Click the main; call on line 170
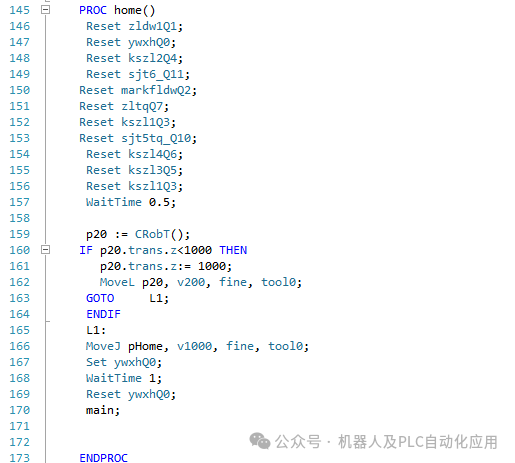This screenshot has width=515, height=463. (103, 410)
